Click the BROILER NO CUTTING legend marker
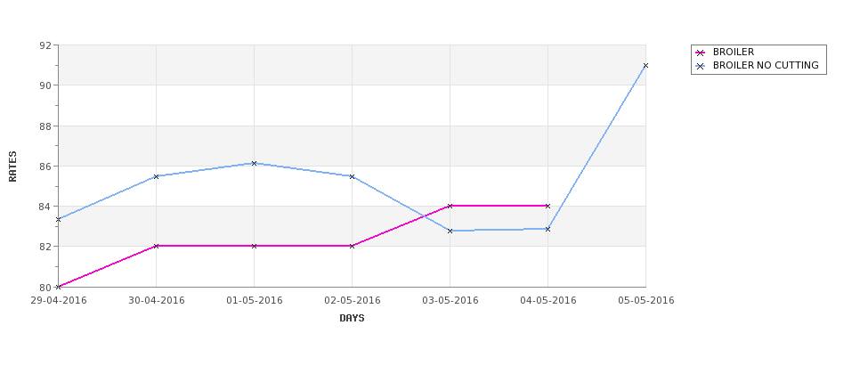Screen dimensions: 868x382 pos(701,66)
